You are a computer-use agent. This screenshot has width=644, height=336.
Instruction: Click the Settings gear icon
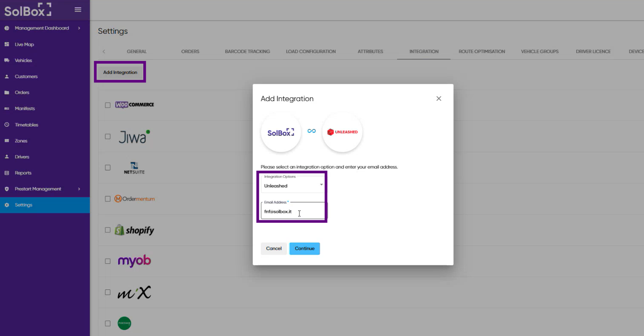pyautogui.click(x=7, y=205)
